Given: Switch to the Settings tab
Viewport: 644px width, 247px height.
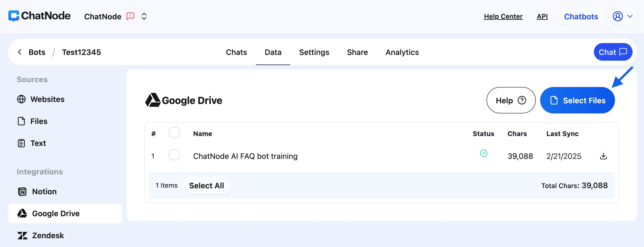Looking at the screenshot, I should [x=314, y=52].
